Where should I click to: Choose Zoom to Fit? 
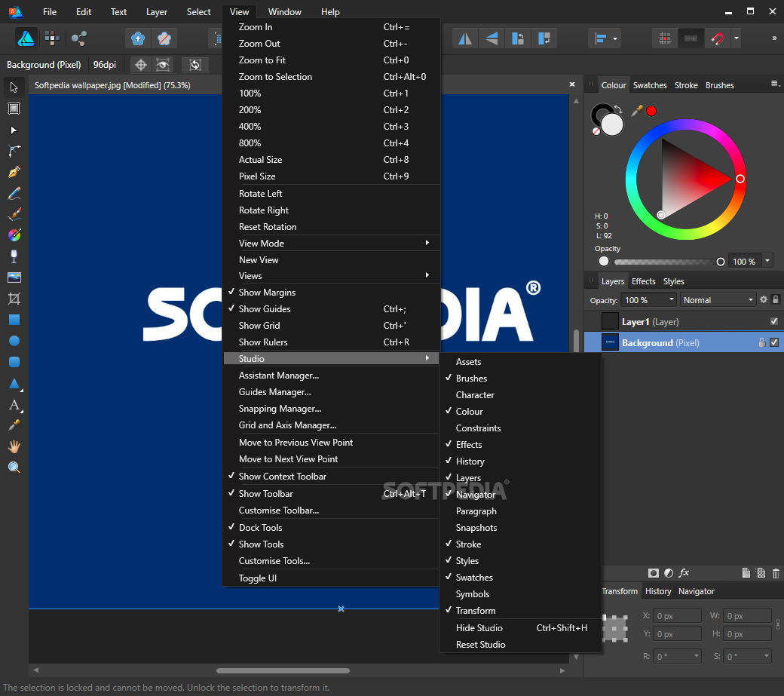332,60
